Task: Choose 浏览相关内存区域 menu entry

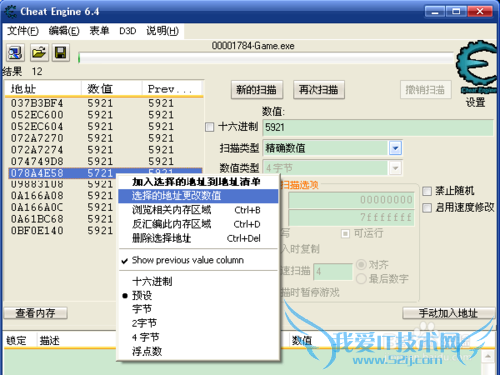Action: click(x=198, y=210)
